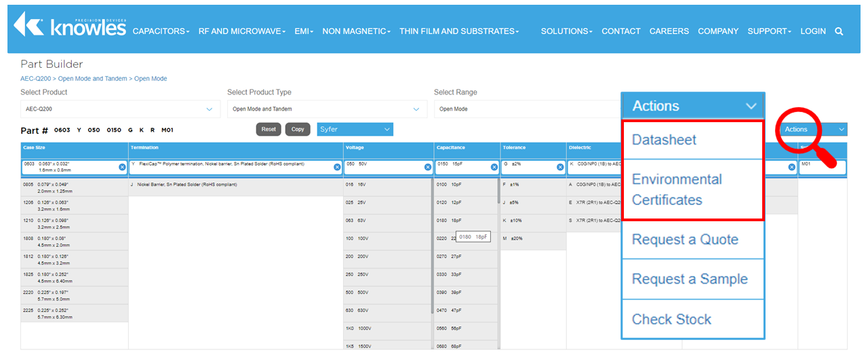Viewport: 868px width, 359px height.
Task: Open the EMI navigation menu
Action: point(304,31)
